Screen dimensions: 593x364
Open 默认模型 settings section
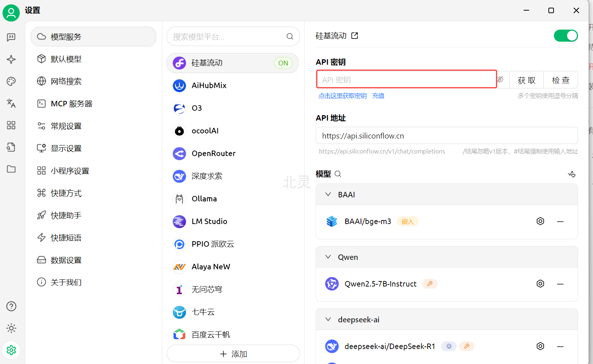coord(94,59)
